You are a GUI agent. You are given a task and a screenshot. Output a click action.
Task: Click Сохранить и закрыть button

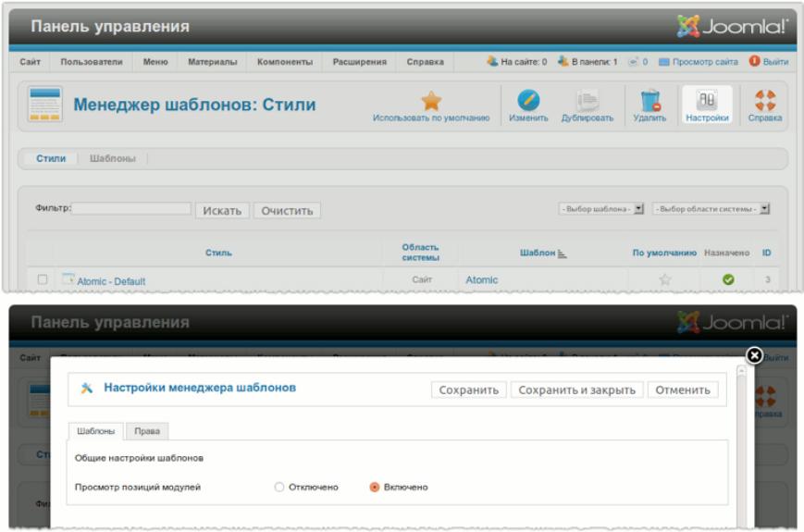point(576,390)
